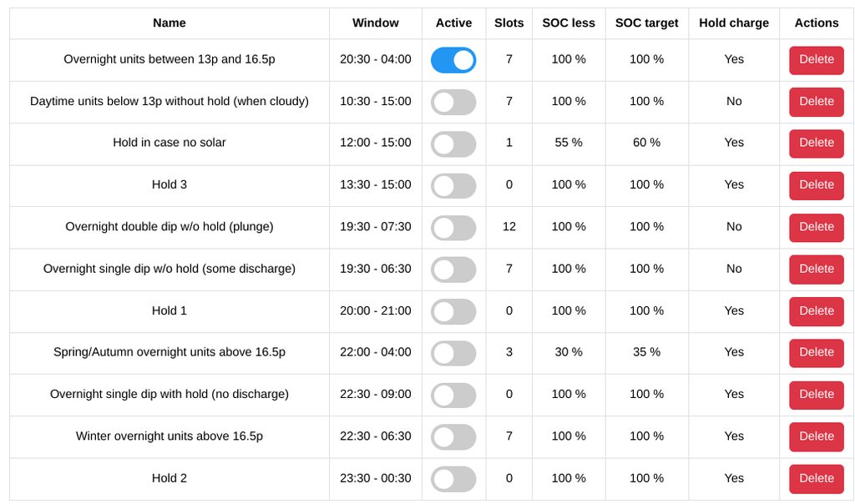Select the 'Hold 1' schedule name
Viewport: 855px width, 504px height.
pyautogui.click(x=169, y=311)
